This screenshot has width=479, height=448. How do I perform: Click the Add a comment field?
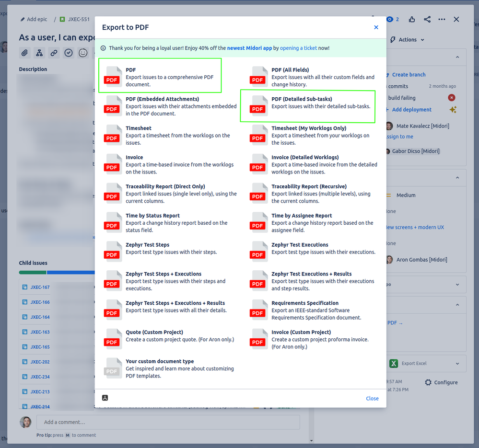point(168,422)
